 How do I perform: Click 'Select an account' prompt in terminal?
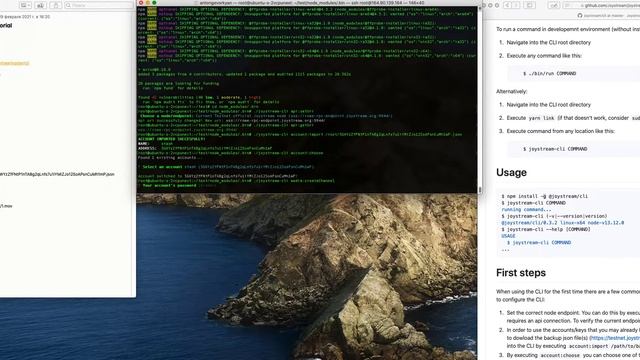pyautogui.click(x=161, y=167)
